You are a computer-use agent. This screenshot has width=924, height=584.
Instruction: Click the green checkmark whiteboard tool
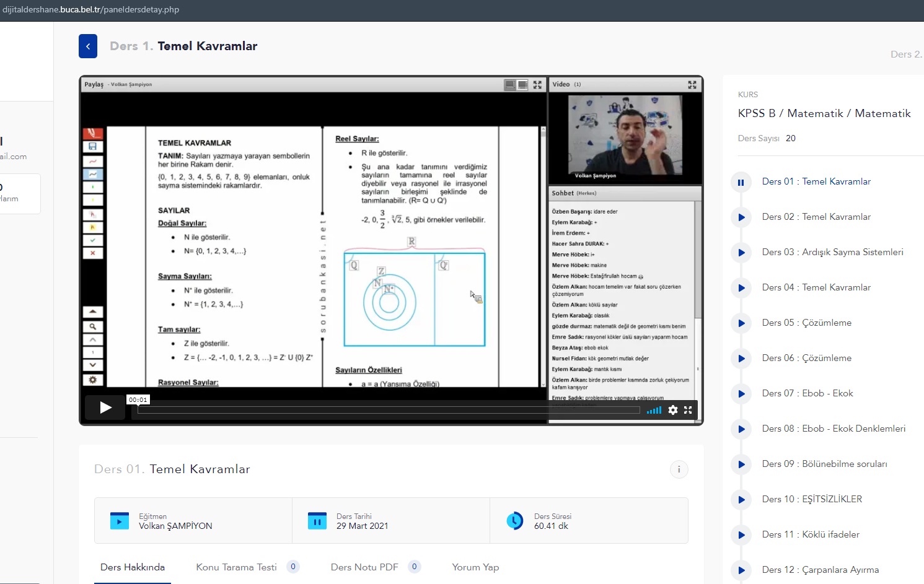(x=93, y=240)
